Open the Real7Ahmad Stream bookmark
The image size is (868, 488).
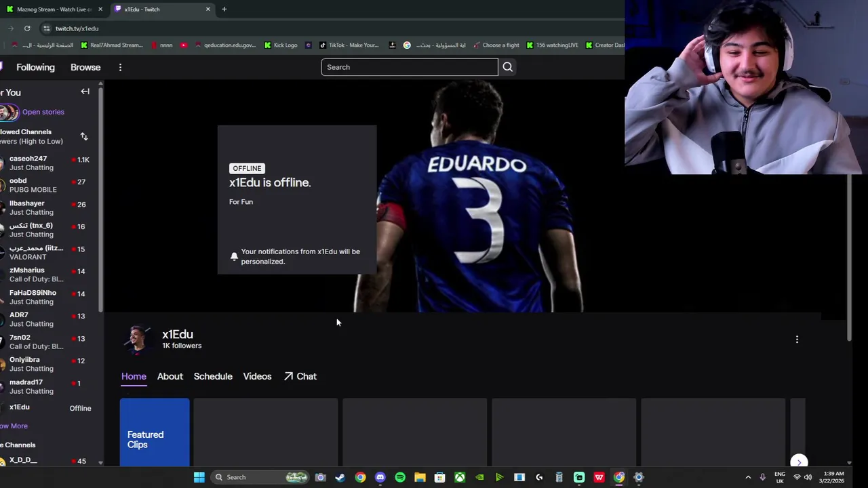(112, 45)
